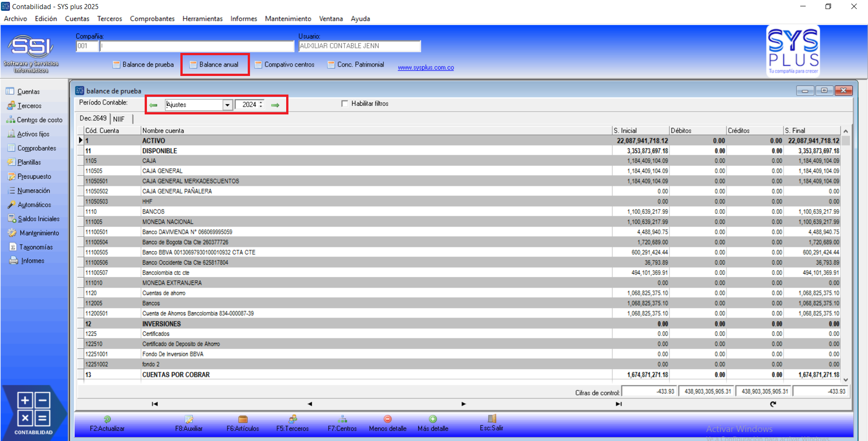Open Automáticos sidebar entry
The width and height of the screenshot is (868, 441).
click(x=29, y=204)
